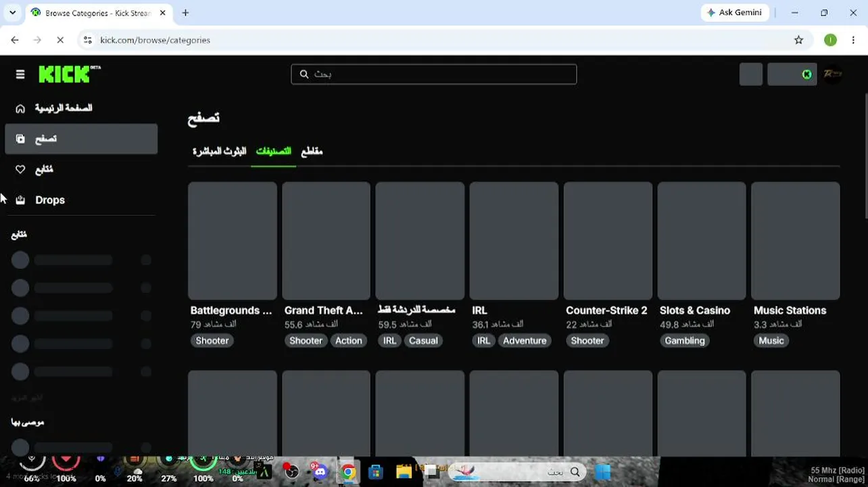Viewport: 868px width, 487px height.
Task: Bookmark this page with the star icon
Action: pos(798,40)
